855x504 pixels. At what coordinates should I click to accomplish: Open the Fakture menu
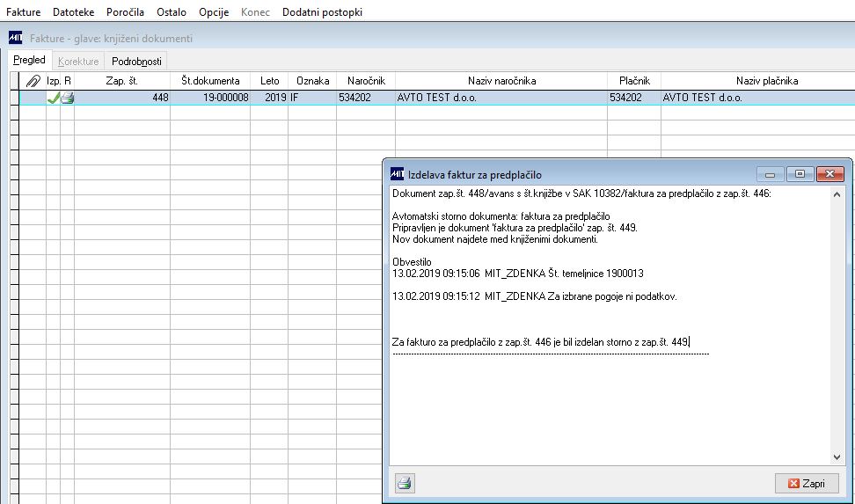pos(24,12)
